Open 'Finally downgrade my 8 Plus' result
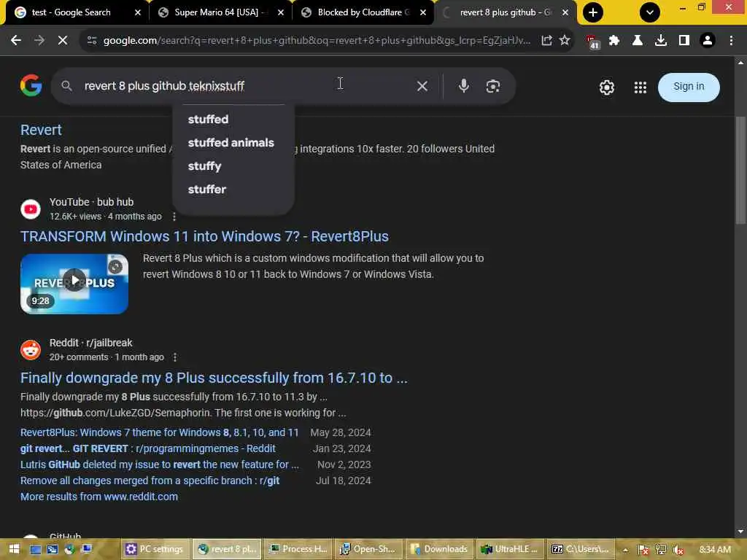This screenshot has width=747, height=560. click(214, 378)
